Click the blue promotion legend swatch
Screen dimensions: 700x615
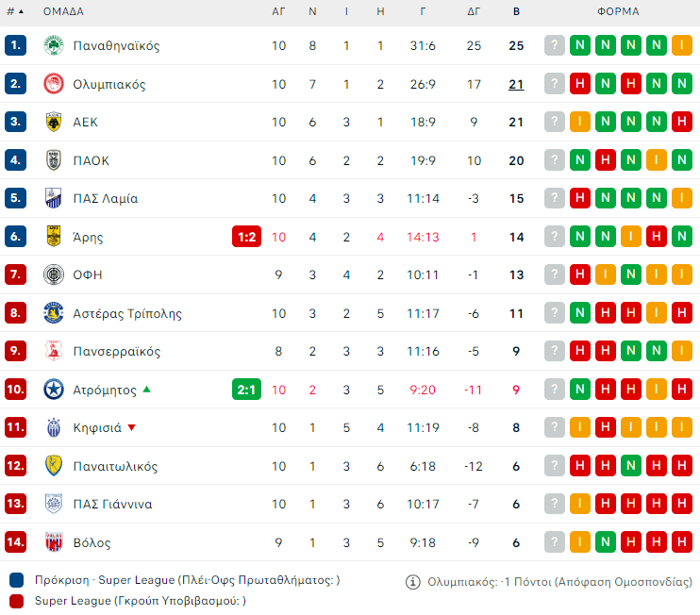[x=16, y=580]
